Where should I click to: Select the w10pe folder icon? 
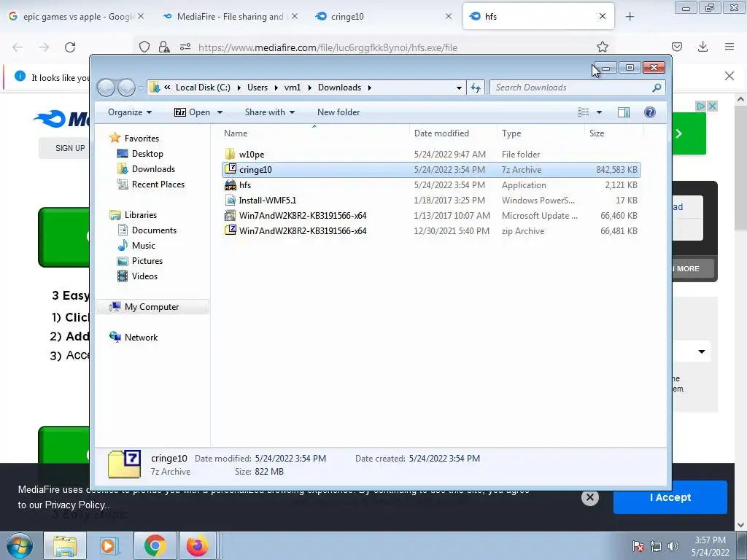230,155
